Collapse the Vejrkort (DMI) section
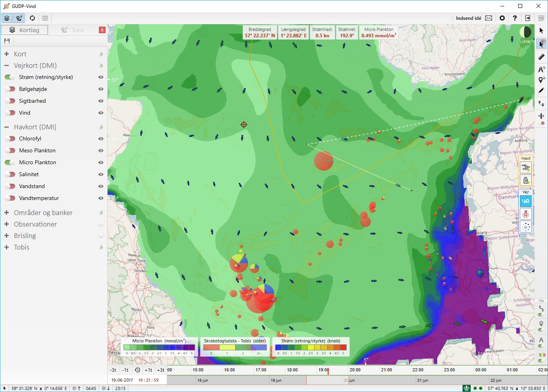 click(x=6, y=65)
